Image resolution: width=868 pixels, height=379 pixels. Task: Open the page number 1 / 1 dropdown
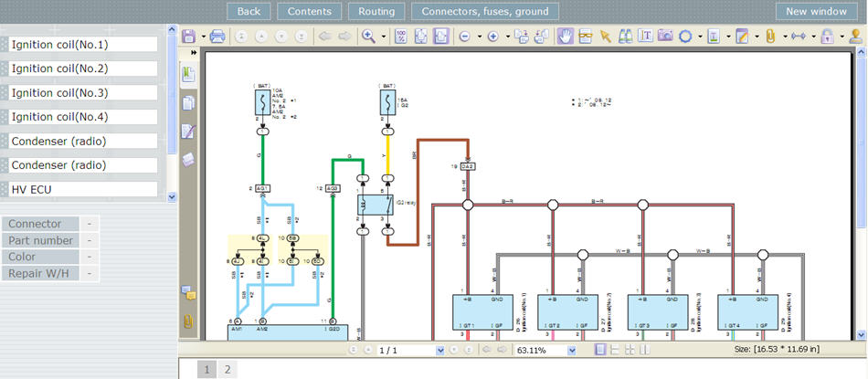tap(440, 350)
